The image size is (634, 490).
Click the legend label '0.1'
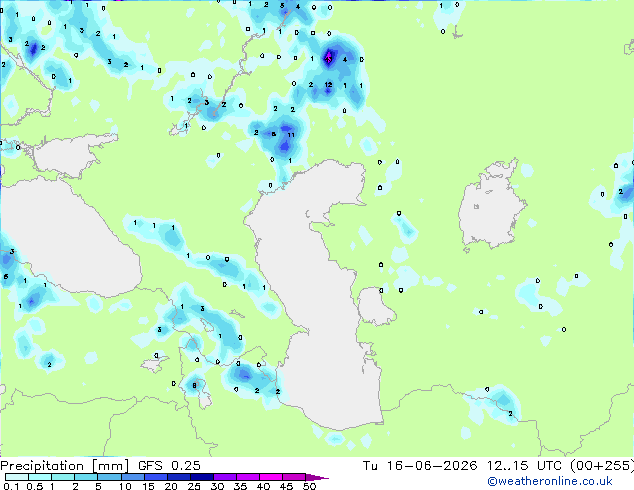pos(11,486)
